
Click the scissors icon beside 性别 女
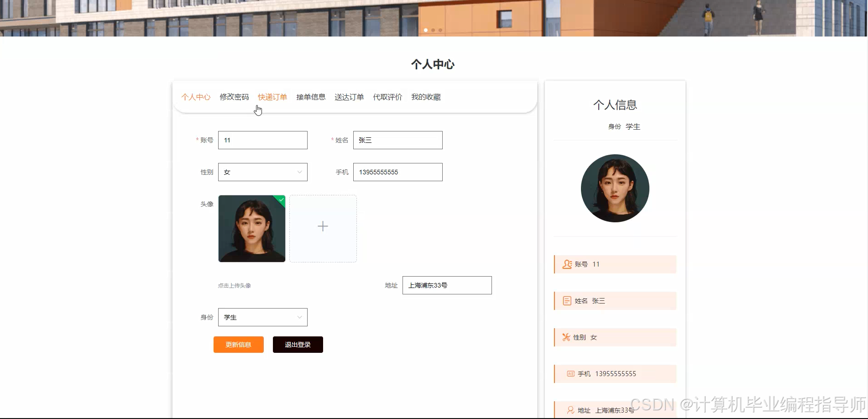(567, 337)
